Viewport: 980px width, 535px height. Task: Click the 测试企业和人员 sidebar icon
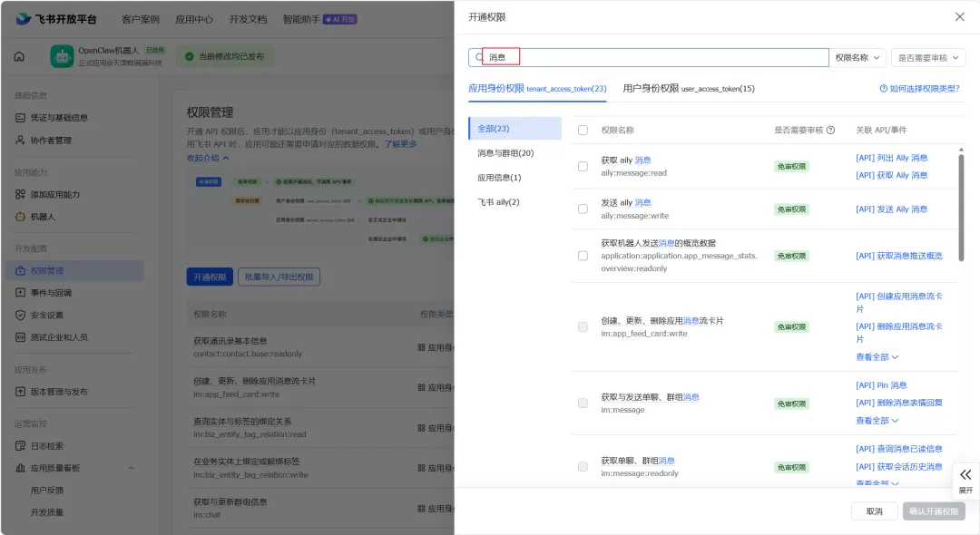pyautogui.click(x=21, y=337)
